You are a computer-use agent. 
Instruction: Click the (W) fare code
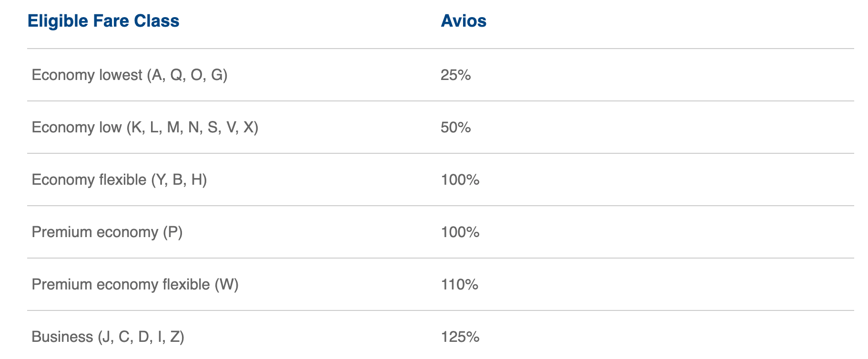point(226,285)
